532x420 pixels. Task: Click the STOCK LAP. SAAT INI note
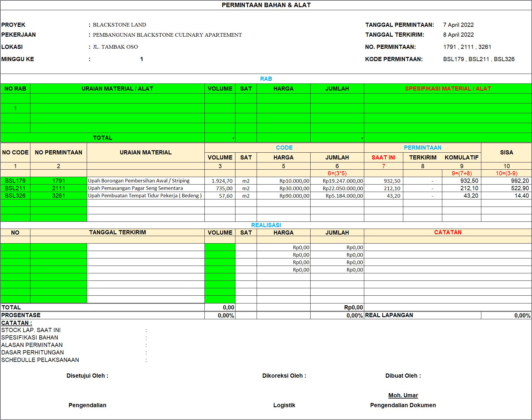click(31, 330)
